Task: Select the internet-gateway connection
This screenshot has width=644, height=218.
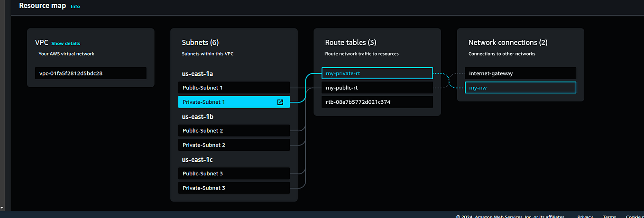Action: [520, 73]
